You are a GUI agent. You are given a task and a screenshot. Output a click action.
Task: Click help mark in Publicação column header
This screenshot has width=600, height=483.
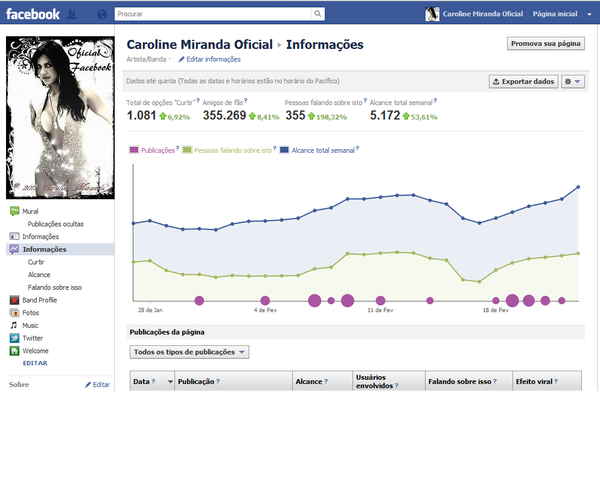click(218, 381)
